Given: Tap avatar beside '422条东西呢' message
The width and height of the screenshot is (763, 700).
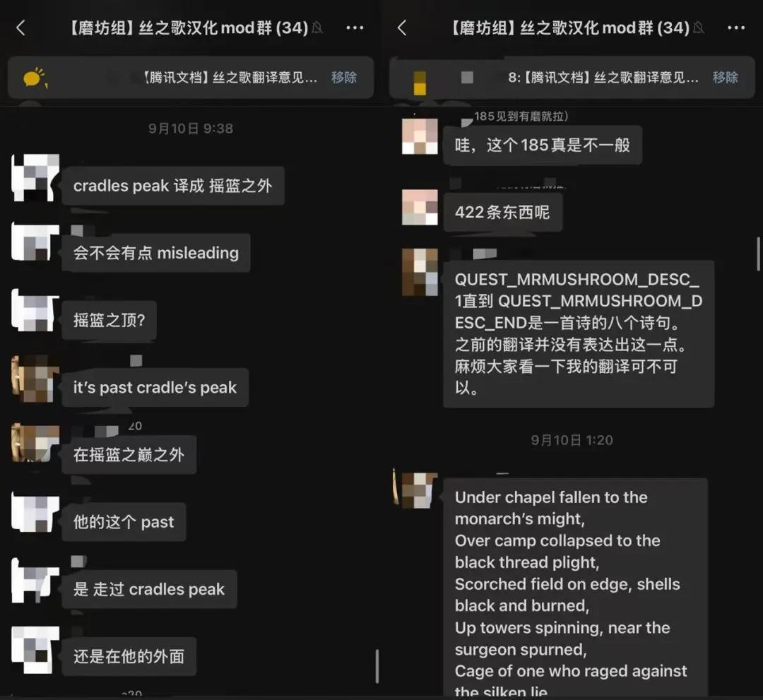Looking at the screenshot, I should tap(420, 207).
